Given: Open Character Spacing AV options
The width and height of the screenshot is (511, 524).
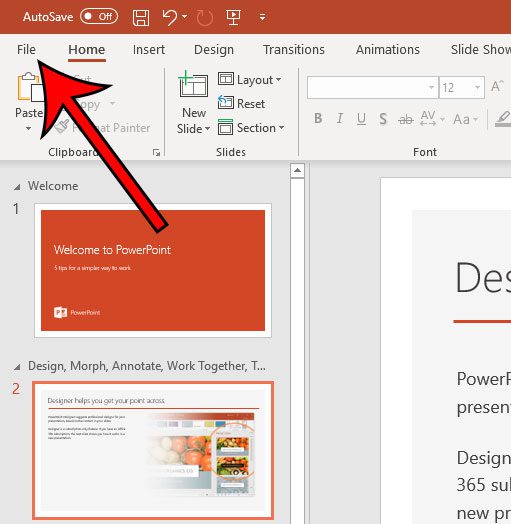Looking at the screenshot, I should (432, 118).
